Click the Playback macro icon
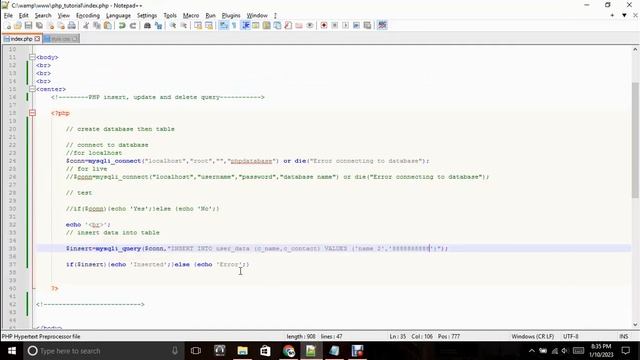Viewport: 640px width, 360px height. pyautogui.click(x=345, y=26)
